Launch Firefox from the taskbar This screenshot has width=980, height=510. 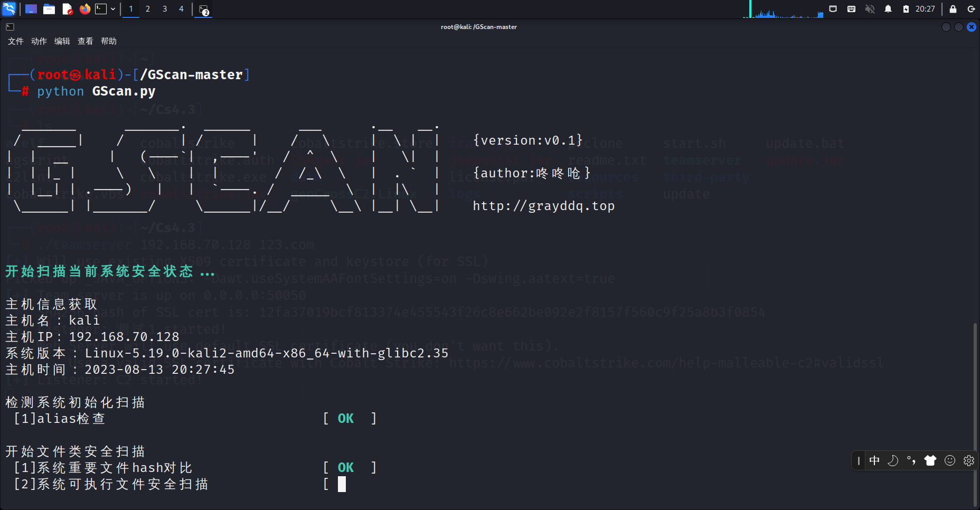coord(85,9)
